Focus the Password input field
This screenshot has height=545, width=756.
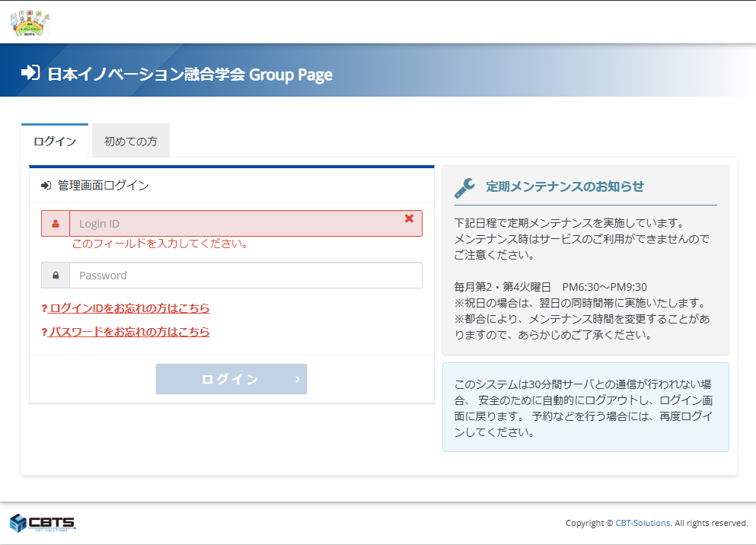[x=245, y=276]
